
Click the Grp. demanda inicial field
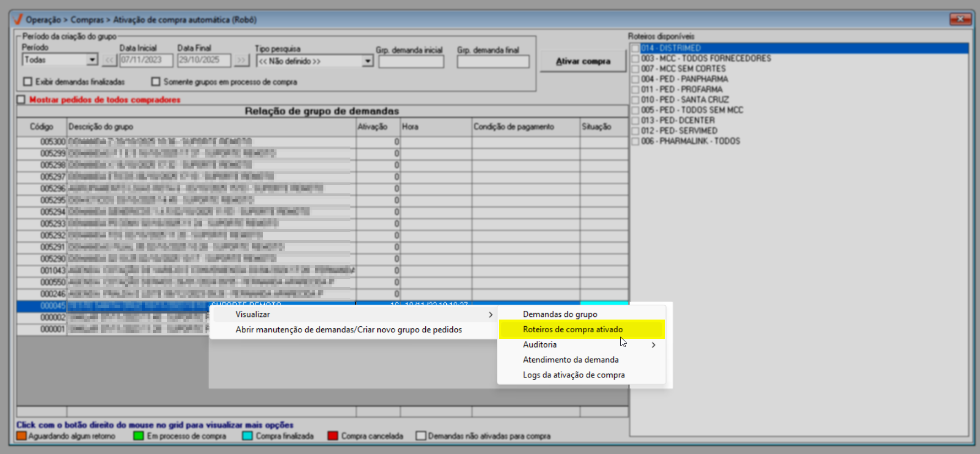411,62
